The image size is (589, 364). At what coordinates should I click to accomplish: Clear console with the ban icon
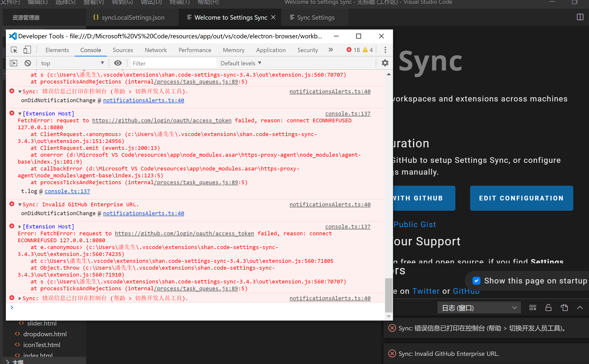(x=28, y=63)
